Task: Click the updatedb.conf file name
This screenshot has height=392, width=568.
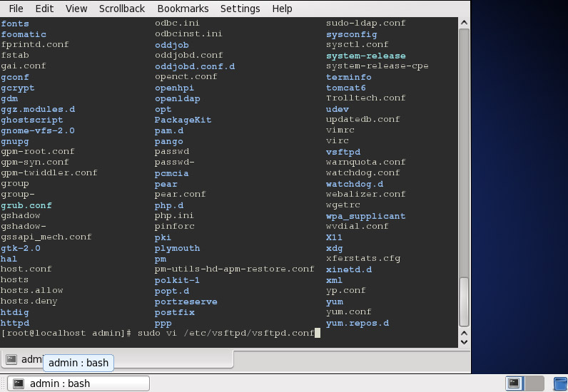Action: pyautogui.click(x=363, y=120)
